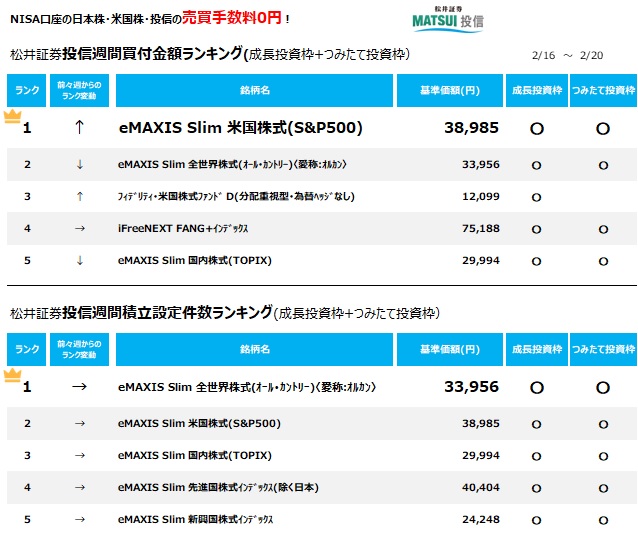Click the right arrow beside iFreeNEXT FANG+インデックス
Screen dimensions: 638x537
[80, 229]
